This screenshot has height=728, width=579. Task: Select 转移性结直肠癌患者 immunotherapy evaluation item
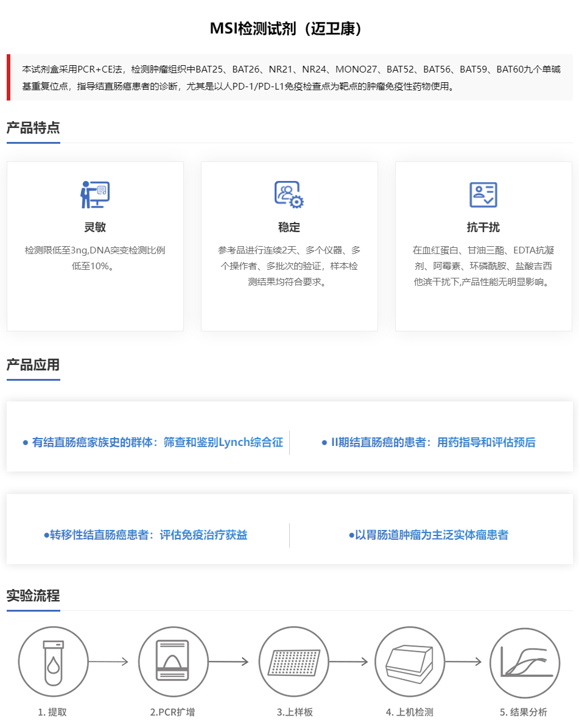(x=146, y=535)
